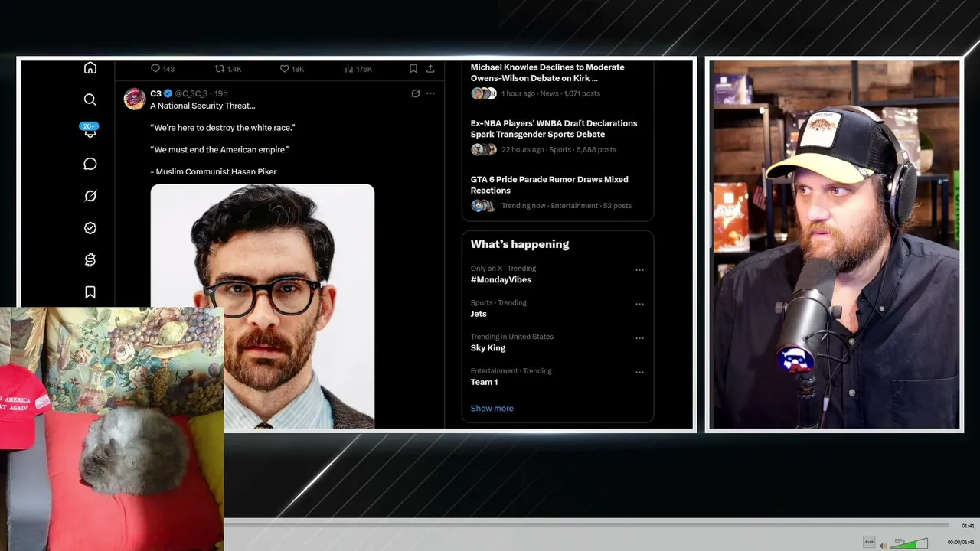The width and height of the screenshot is (980, 551).
Task: Open Bookmarks in the left sidebar
Action: coord(90,292)
